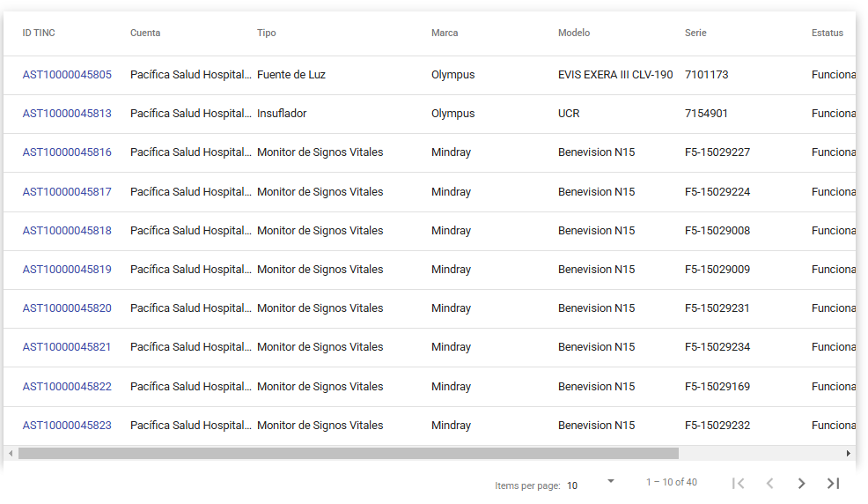Go to the next page

[801, 483]
